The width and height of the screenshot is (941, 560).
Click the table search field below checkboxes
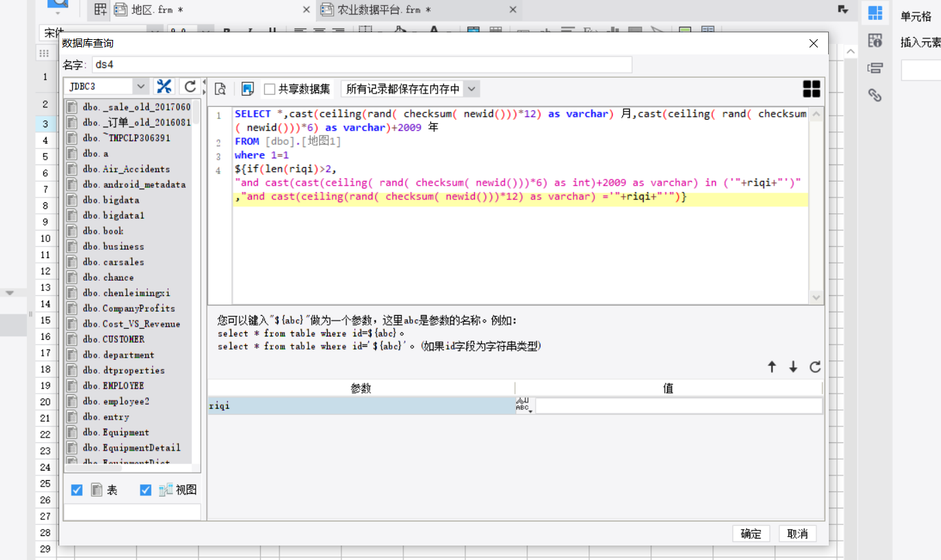point(132,512)
